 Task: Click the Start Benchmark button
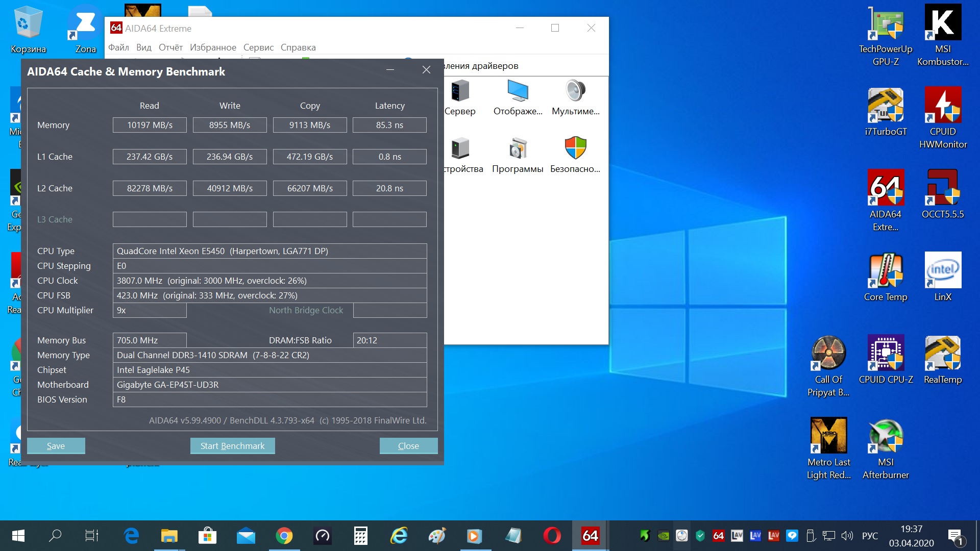[x=232, y=446]
